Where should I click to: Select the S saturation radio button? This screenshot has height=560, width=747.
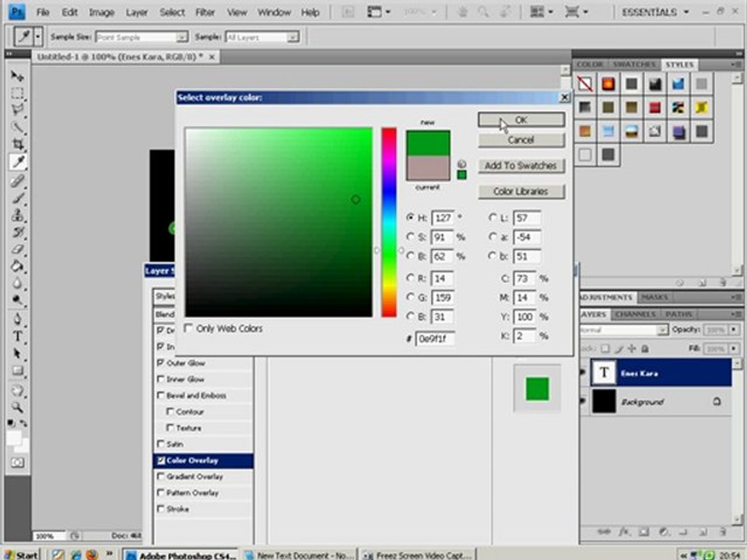tap(410, 236)
